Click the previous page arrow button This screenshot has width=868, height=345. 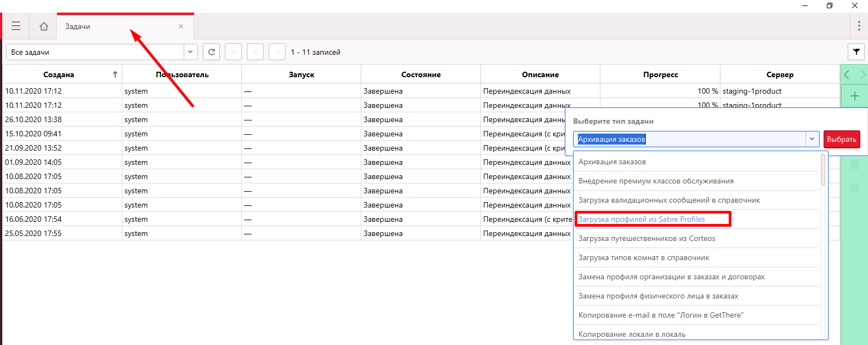255,52
